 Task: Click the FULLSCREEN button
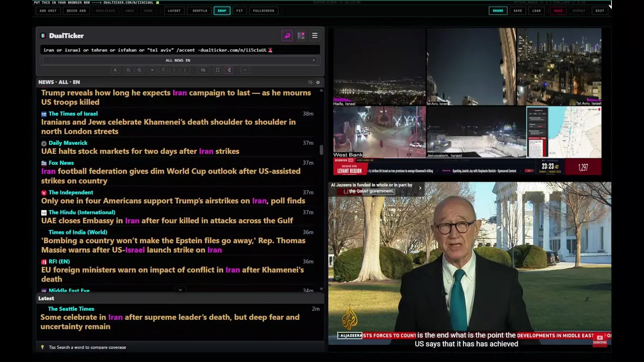264,11
